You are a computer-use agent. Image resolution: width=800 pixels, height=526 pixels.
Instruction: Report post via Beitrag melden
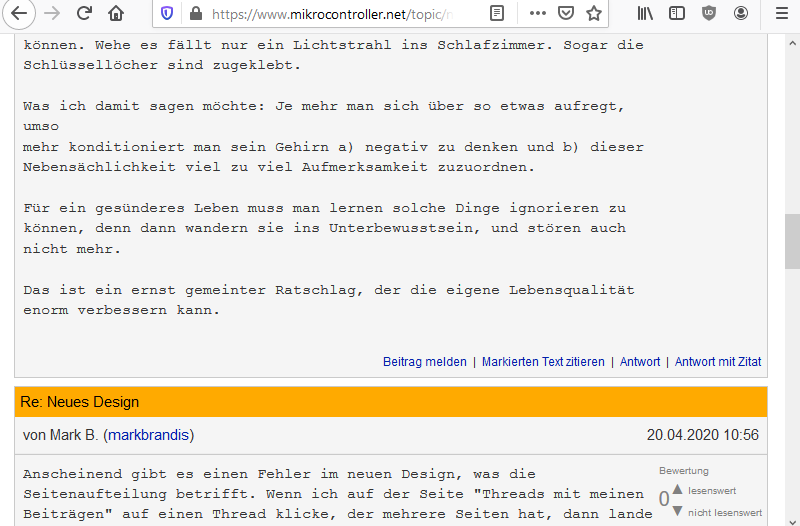[x=424, y=362]
